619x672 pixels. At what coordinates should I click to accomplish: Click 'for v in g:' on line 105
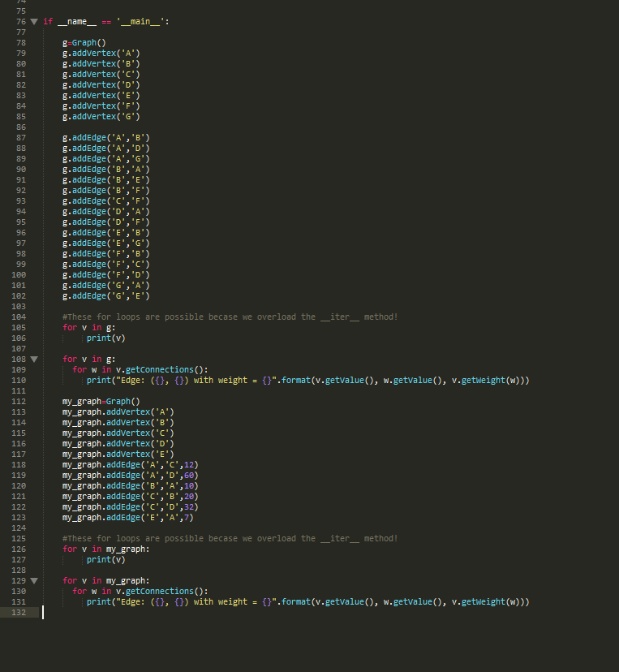88,327
